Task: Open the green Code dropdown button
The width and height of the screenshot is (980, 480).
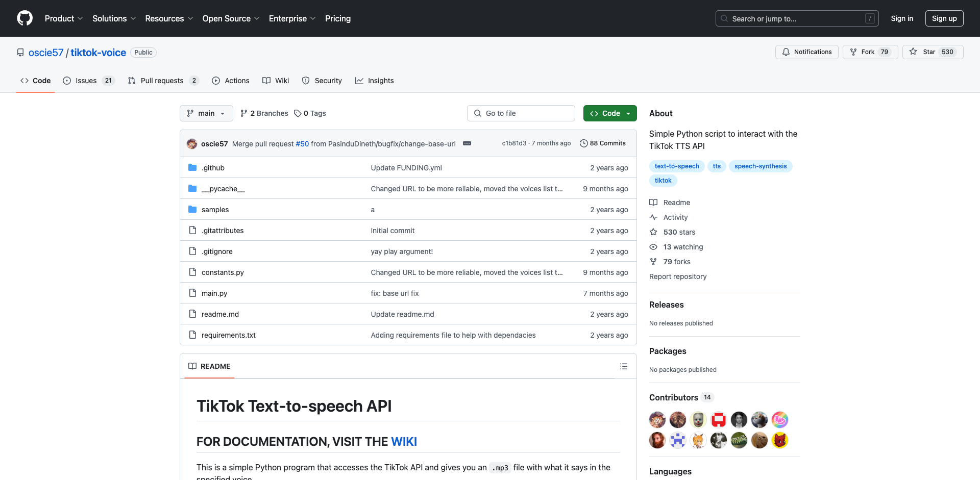Action: point(610,113)
